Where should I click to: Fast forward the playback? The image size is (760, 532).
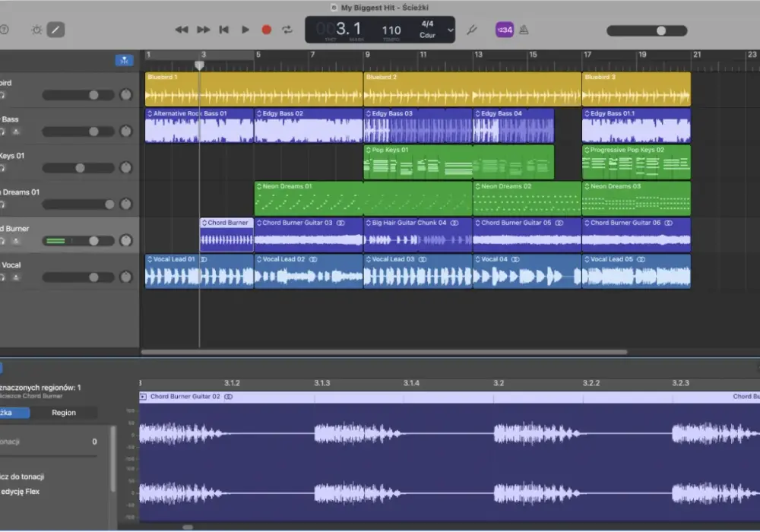(x=204, y=30)
